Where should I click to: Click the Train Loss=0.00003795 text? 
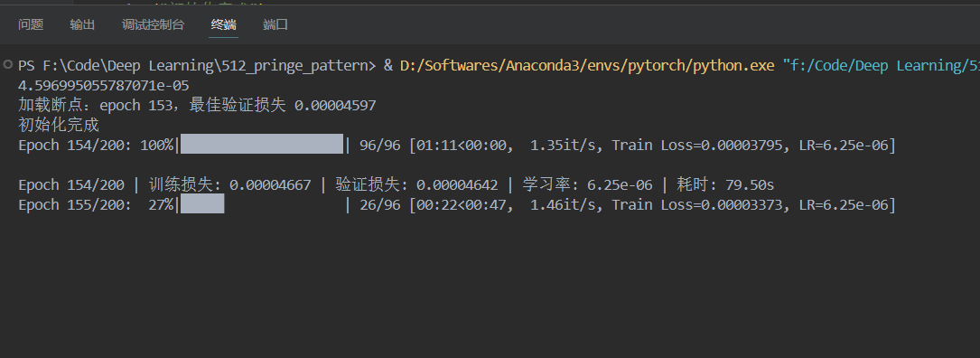(697, 146)
